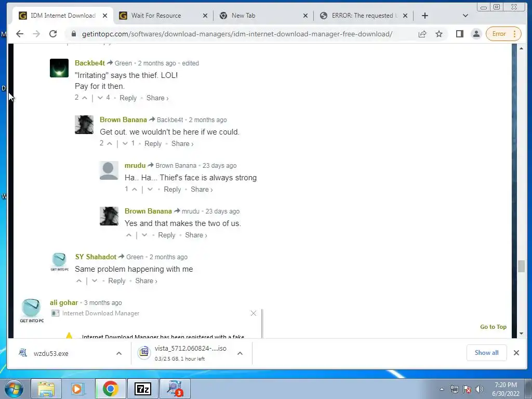
Task: Open Backbe4t's profile link
Action: [89, 63]
